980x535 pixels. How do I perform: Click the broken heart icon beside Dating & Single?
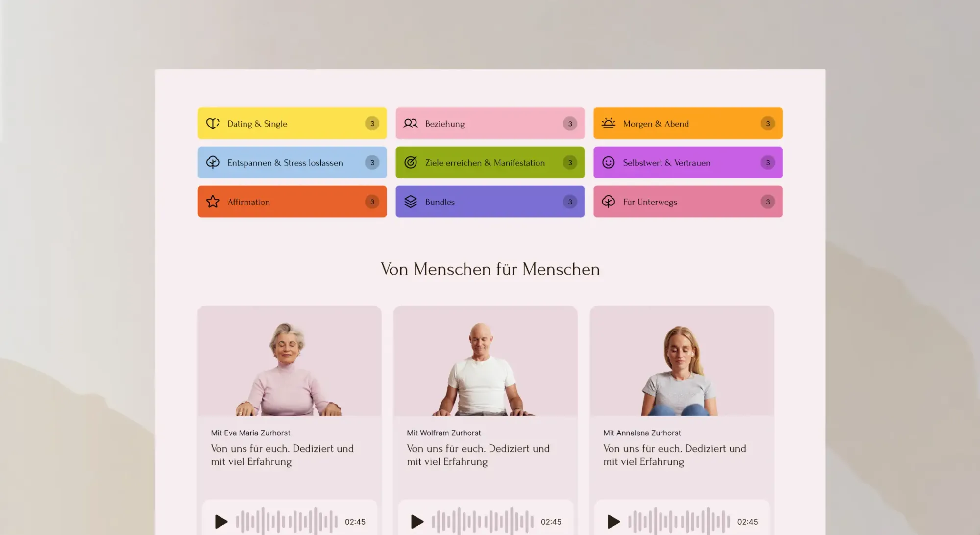coord(213,124)
